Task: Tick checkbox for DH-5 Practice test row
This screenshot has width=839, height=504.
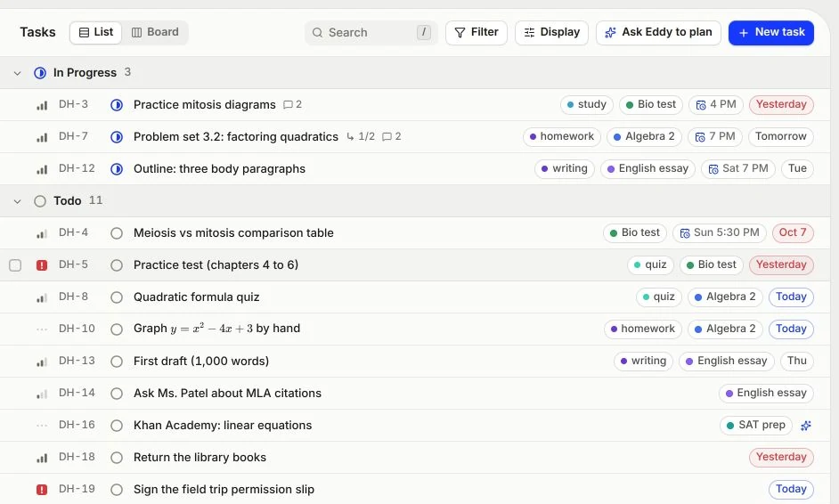Action: pyautogui.click(x=15, y=265)
